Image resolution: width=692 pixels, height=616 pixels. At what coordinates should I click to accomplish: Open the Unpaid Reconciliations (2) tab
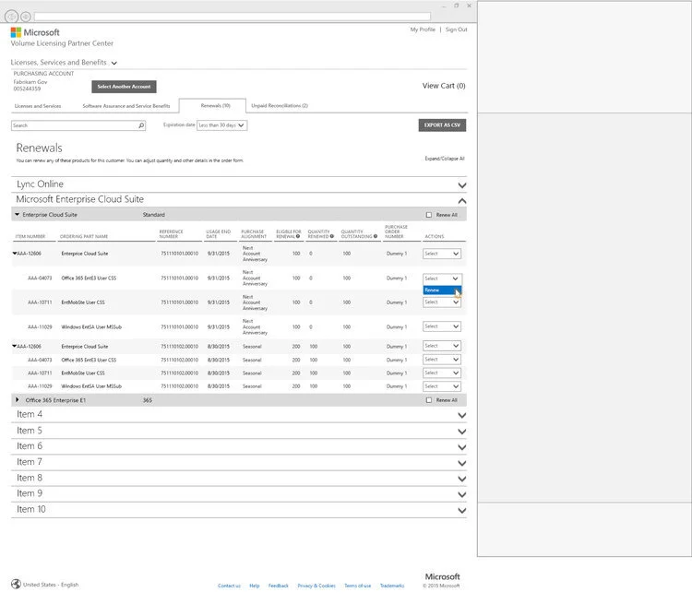[x=280, y=106]
